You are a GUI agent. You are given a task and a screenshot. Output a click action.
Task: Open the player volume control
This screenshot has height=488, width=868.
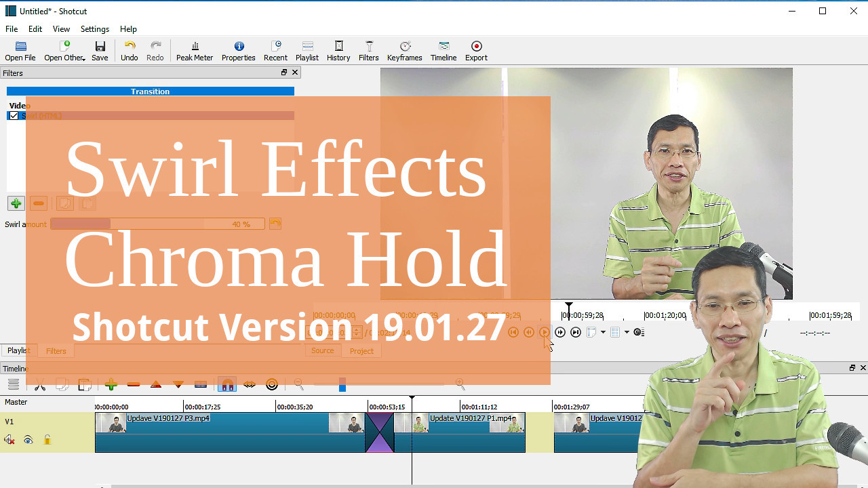coord(639,332)
